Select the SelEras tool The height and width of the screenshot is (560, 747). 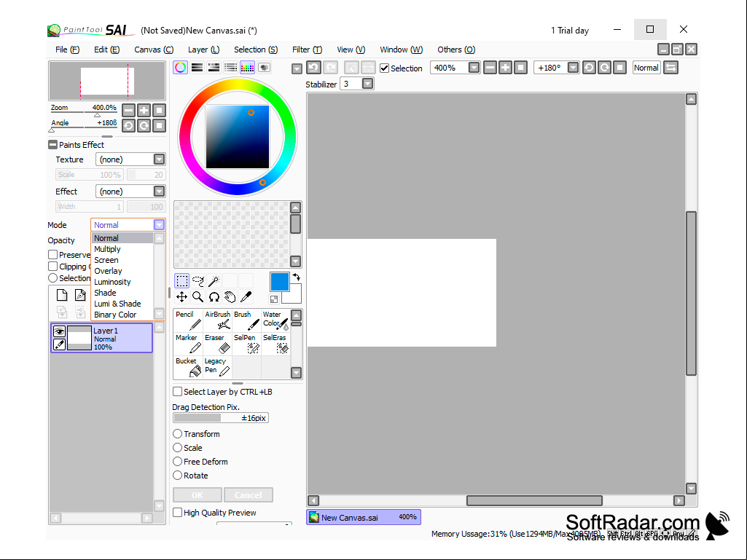[x=275, y=344]
